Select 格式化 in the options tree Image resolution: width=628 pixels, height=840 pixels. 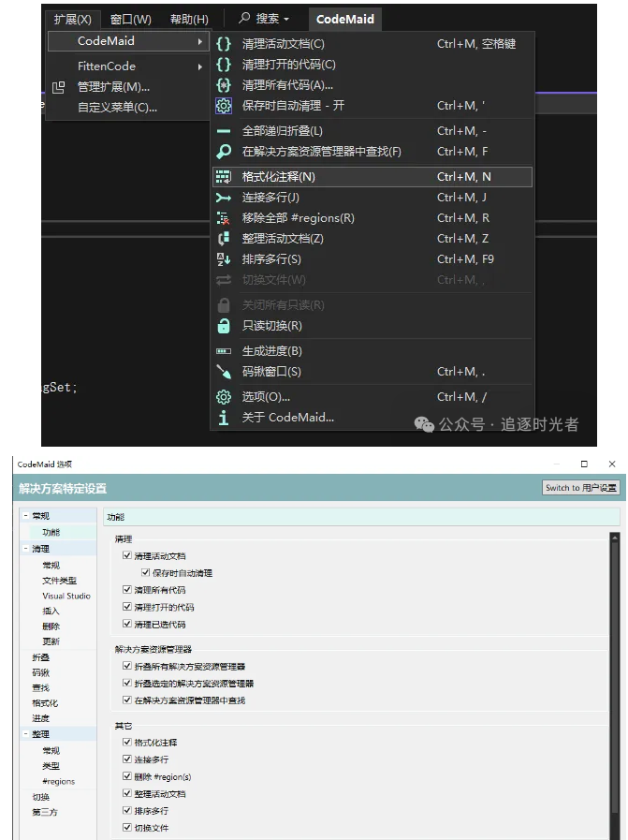[x=45, y=703]
